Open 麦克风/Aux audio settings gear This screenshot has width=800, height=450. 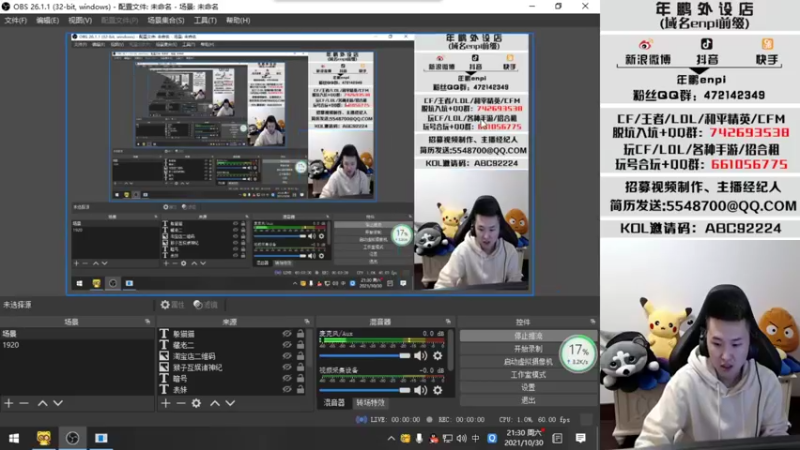pyautogui.click(x=438, y=356)
